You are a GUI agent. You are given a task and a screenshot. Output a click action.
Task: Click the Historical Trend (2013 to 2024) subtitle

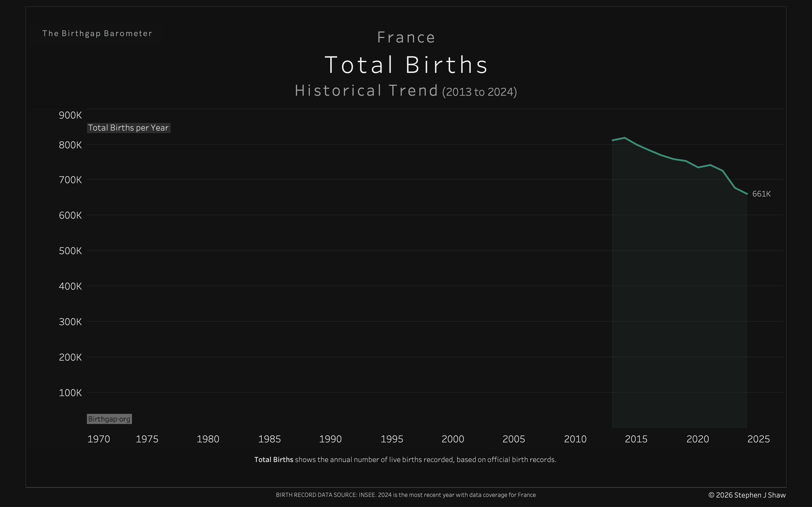[406, 91]
